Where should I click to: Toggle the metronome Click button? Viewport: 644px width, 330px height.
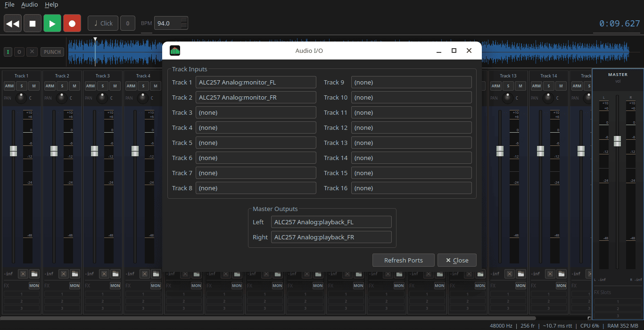pyautogui.click(x=103, y=23)
